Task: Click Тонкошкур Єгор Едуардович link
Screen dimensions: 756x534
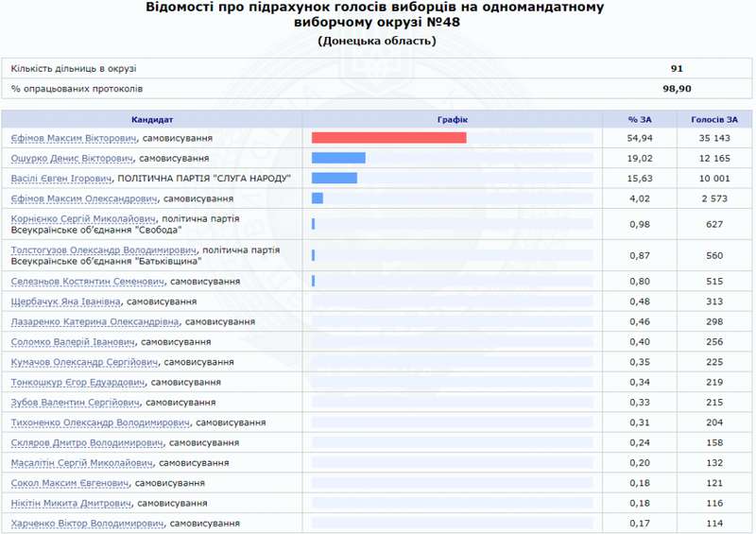Action: click(77, 383)
